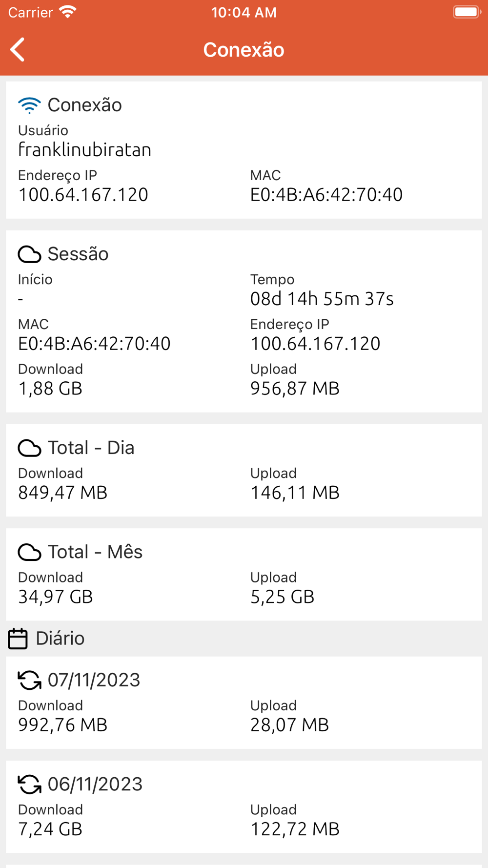The height and width of the screenshot is (868, 488).
Task: Tap the battery indicator in status bar
Action: [467, 12]
